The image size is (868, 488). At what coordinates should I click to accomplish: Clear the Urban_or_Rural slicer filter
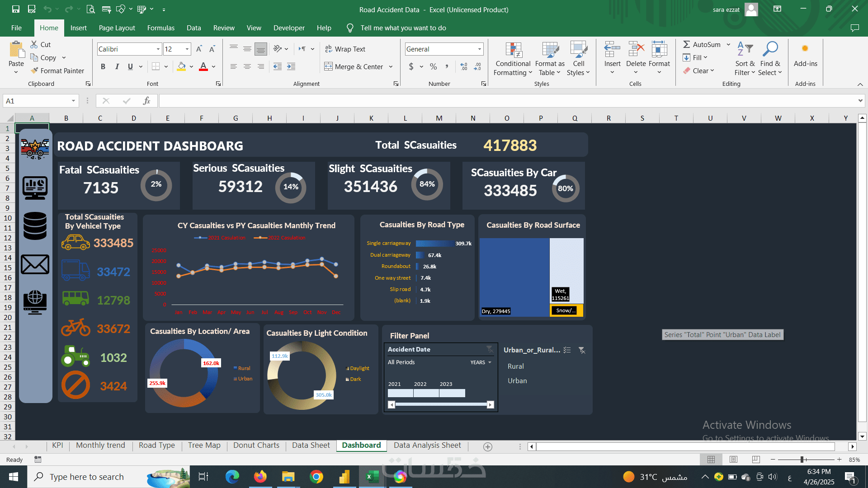pos(582,350)
